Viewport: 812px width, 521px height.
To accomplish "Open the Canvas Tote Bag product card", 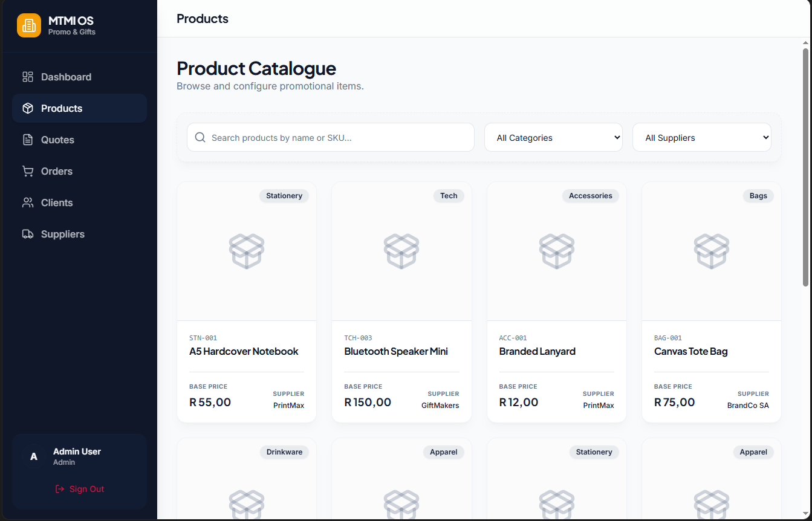I will pyautogui.click(x=711, y=301).
